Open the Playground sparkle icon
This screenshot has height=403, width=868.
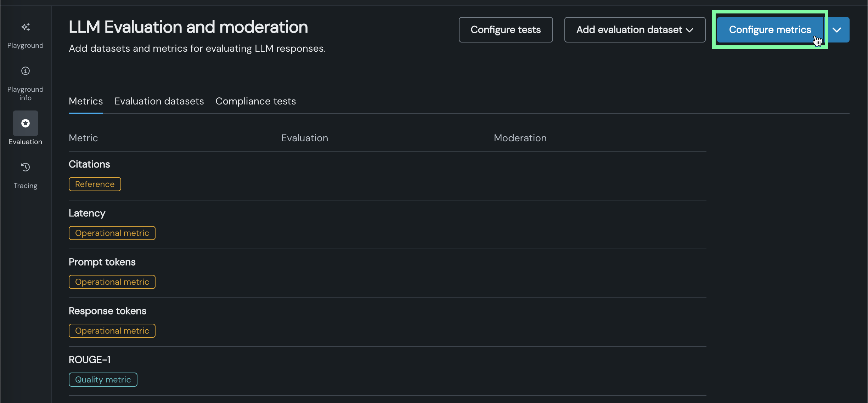26,27
